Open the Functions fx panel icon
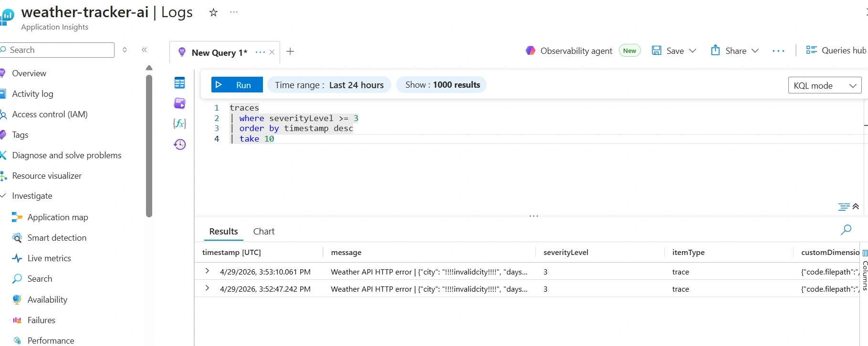The width and height of the screenshot is (868, 346). tap(179, 124)
